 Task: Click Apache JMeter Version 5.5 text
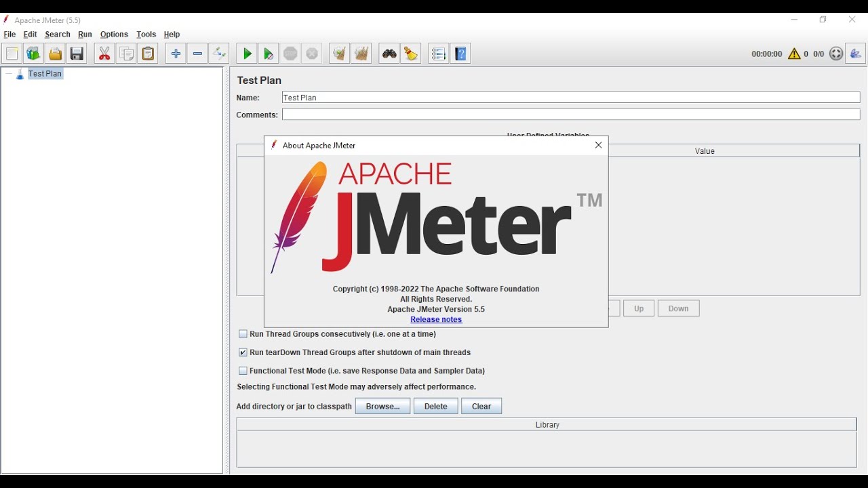[x=436, y=309]
